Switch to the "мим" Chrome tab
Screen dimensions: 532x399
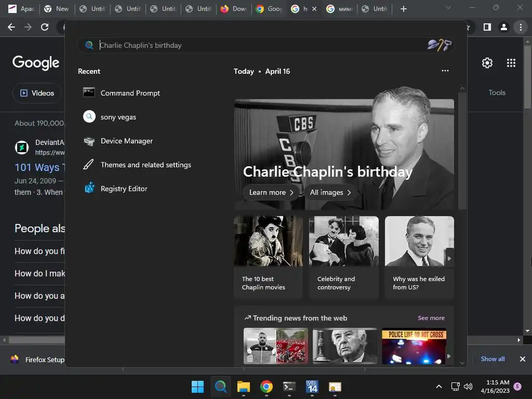(x=339, y=9)
